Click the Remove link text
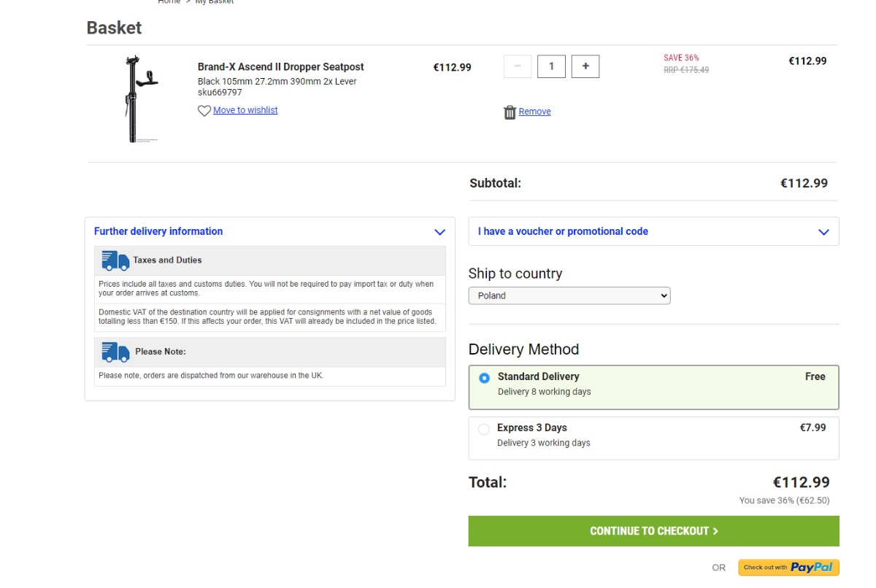876x588 pixels. tap(534, 112)
